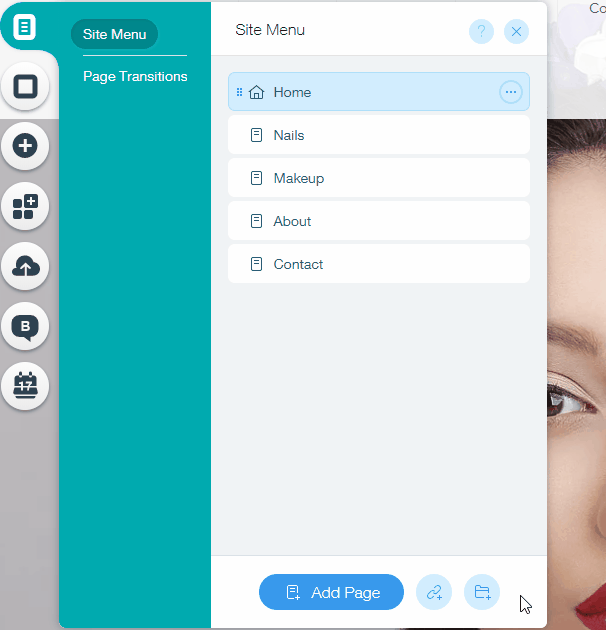Open Home page options ellipsis menu
The height and width of the screenshot is (630, 606).
(511, 92)
